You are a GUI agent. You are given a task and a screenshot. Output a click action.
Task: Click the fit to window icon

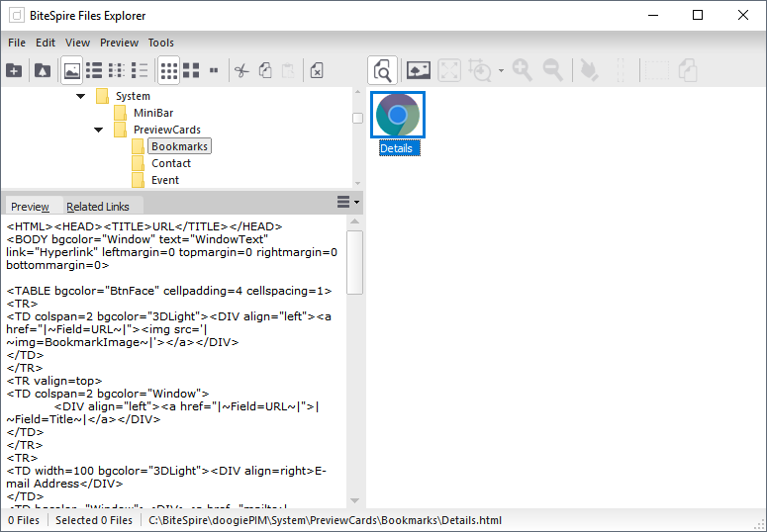tap(449, 71)
